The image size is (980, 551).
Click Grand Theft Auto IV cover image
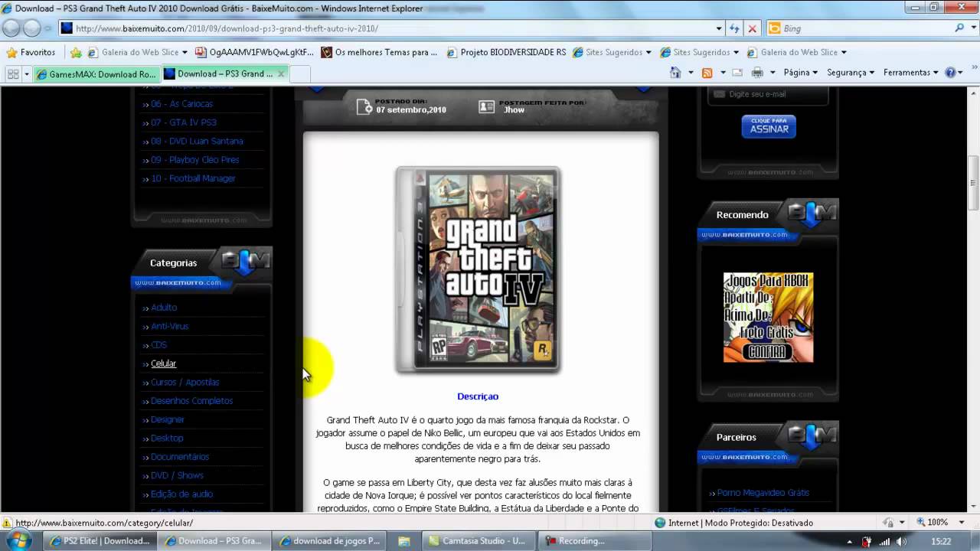pos(478,269)
